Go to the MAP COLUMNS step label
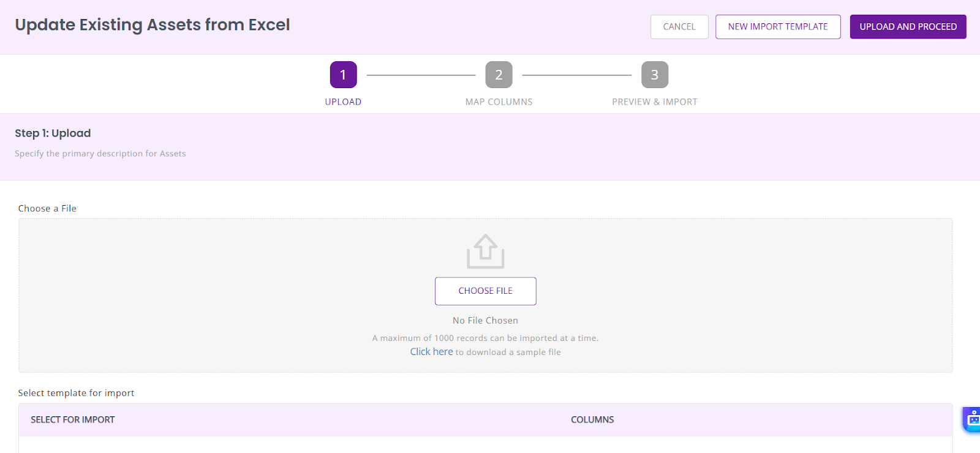The image size is (980, 453). coord(499,102)
